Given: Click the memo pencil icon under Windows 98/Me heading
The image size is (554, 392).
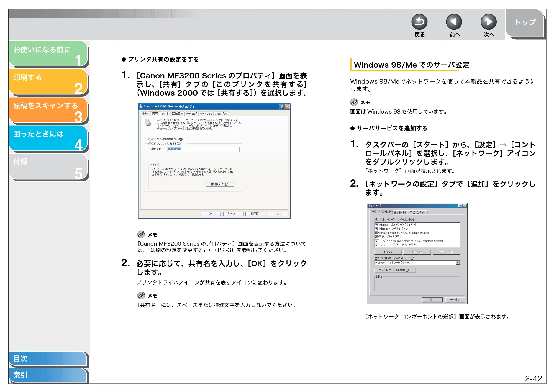Looking at the screenshot, I should 354,102.
